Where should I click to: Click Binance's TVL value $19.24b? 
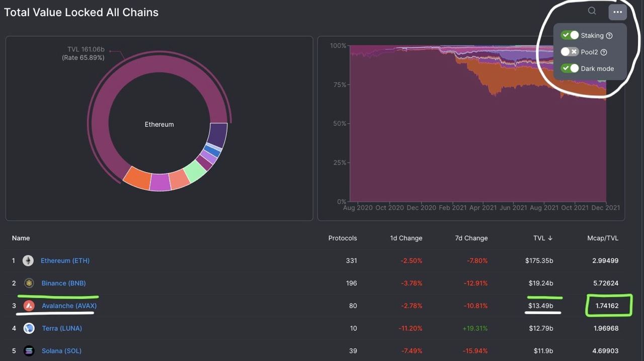(541, 283)
